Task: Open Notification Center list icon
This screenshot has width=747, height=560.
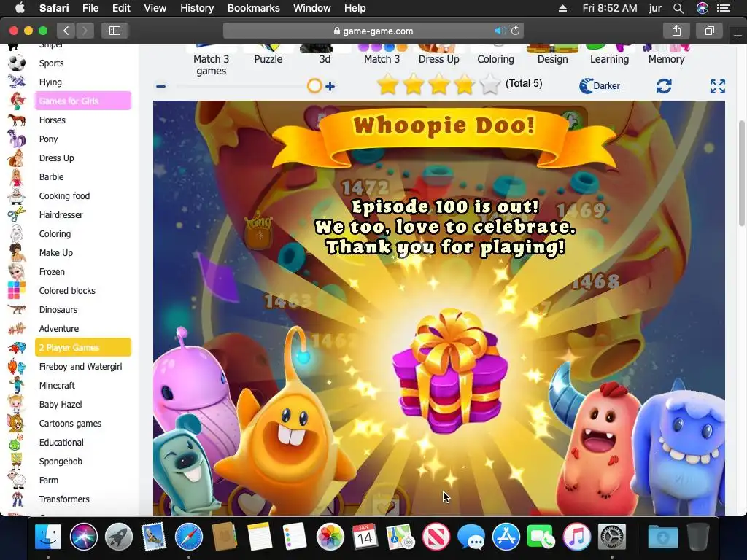Action: pyautogui.click(x=724, y=8)
